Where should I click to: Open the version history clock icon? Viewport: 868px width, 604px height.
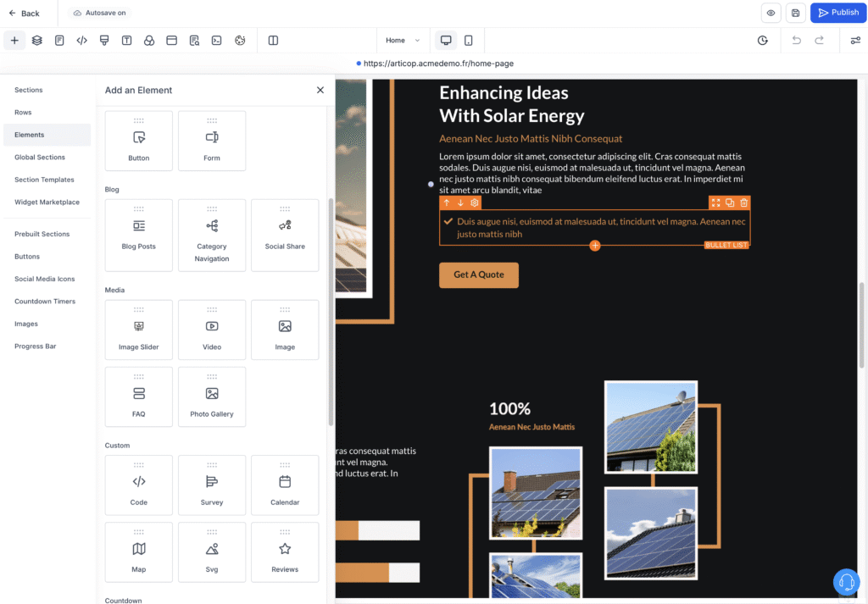point(763,41)
